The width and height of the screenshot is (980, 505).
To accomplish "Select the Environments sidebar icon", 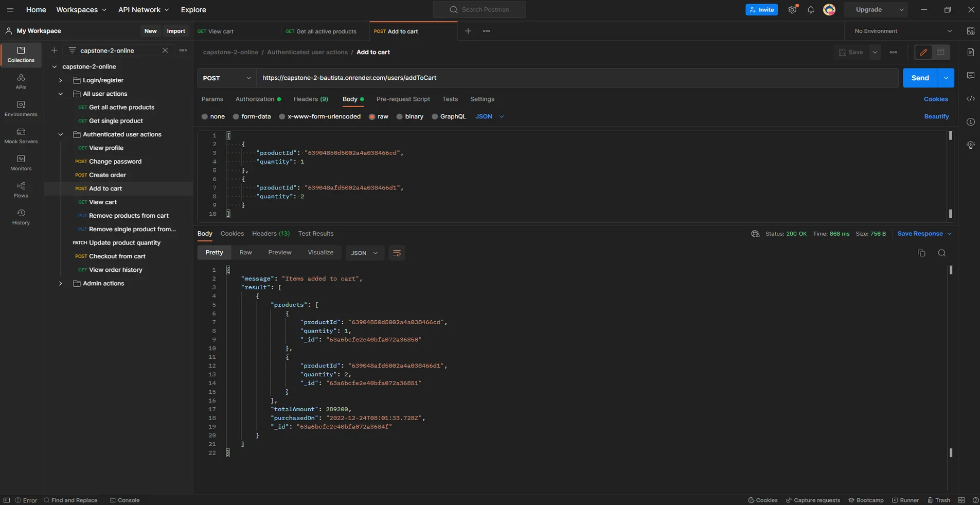I will (20, 108).
